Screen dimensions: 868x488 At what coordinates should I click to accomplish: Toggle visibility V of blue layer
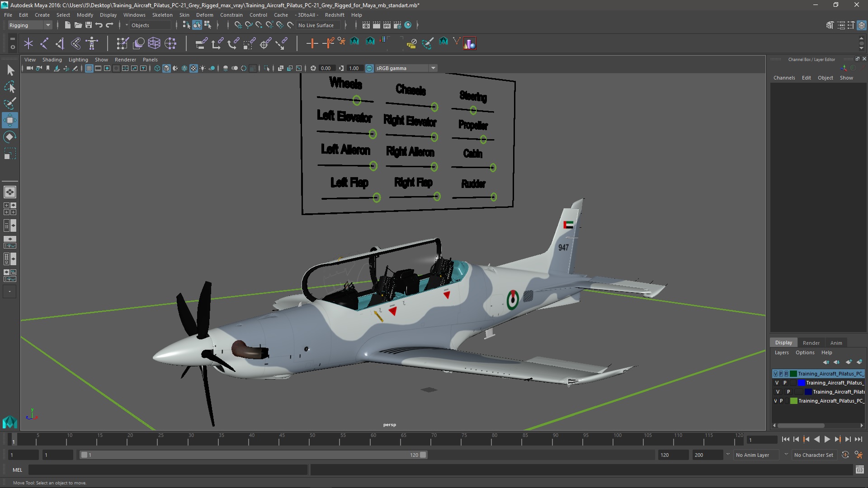[777, 383]
